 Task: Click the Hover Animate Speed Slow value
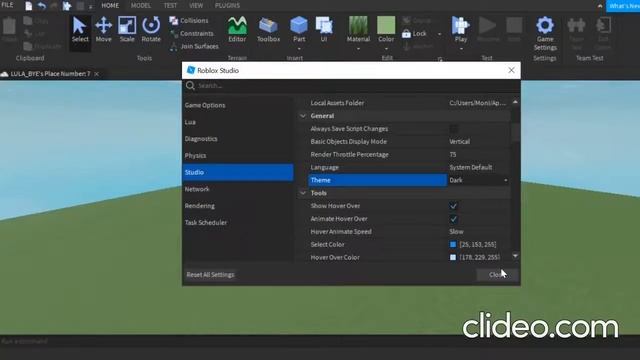[x=456, y=231]
